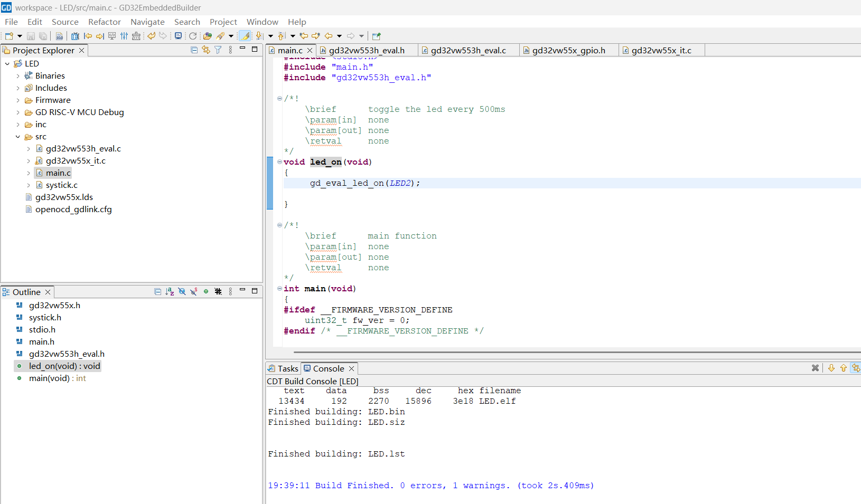
Task: Go to next console error arrow
Action: pos(831,368)
